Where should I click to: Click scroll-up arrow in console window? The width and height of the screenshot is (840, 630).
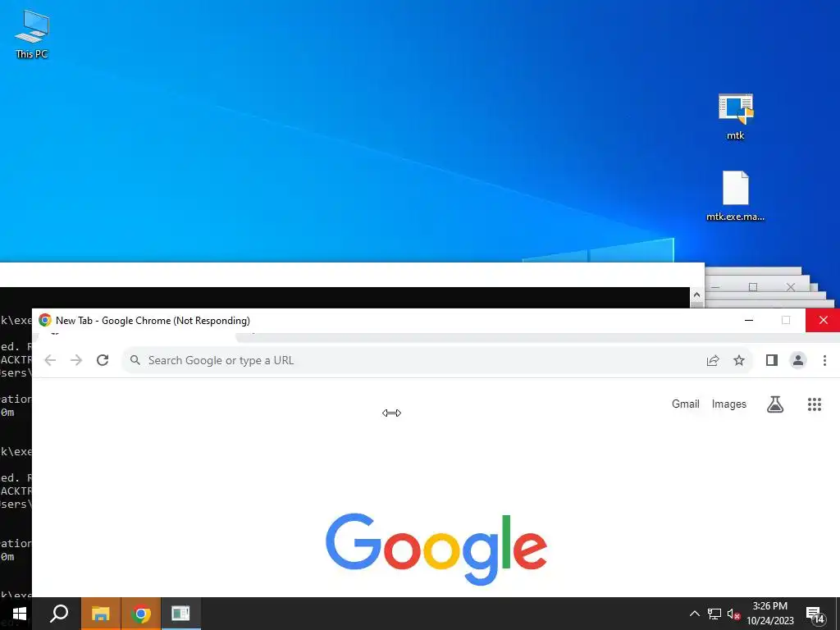coord(696,294)
